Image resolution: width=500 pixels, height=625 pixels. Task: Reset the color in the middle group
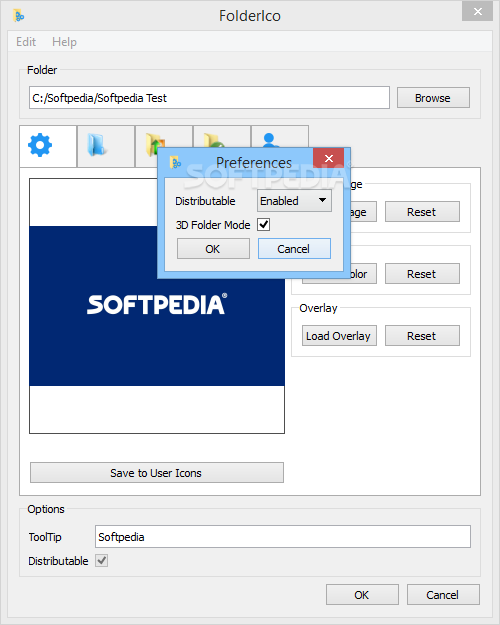pyautogui.click(x=422, y=273)
